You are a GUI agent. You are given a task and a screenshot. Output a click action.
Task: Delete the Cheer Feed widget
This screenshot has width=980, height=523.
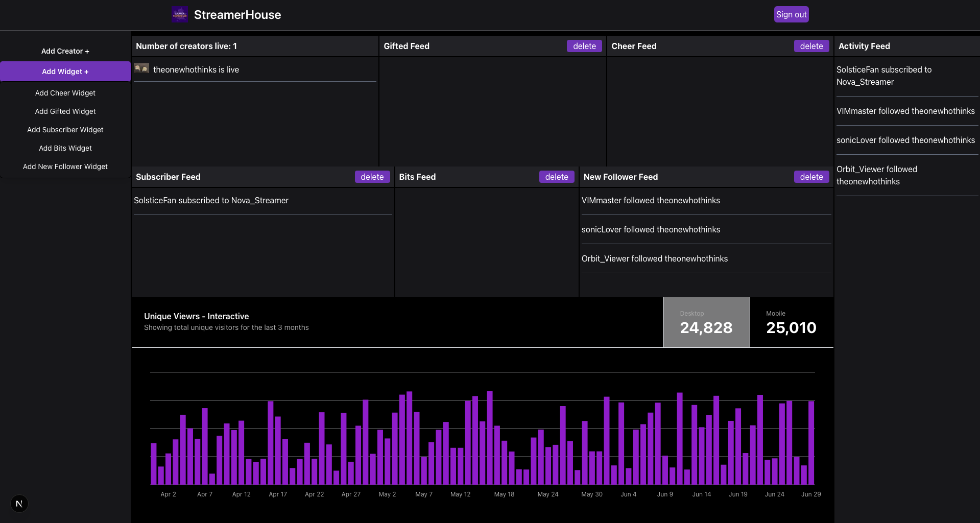(x=811, y=46)
